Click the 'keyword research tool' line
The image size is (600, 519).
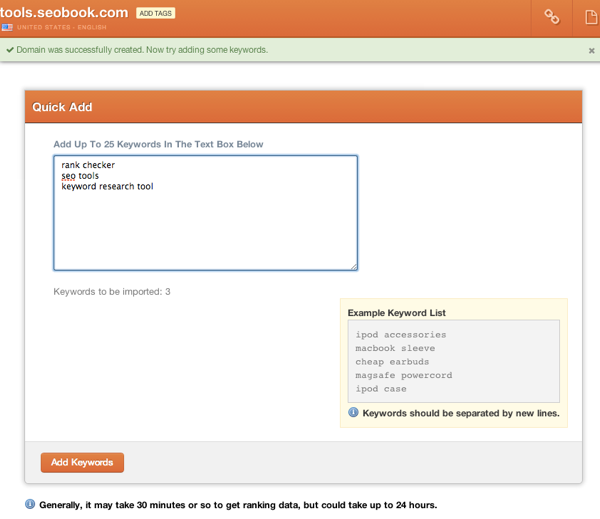[x=107, y=186]
